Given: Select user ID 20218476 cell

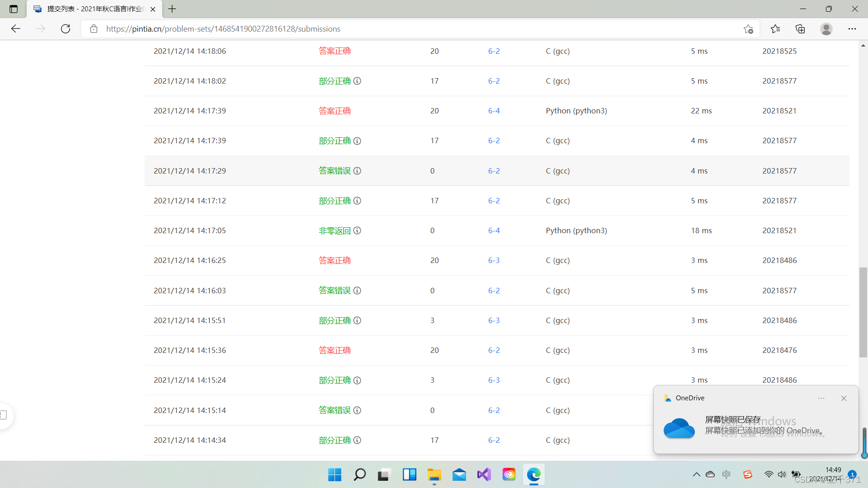Looking at the screenshot, I should click(779, 350).
